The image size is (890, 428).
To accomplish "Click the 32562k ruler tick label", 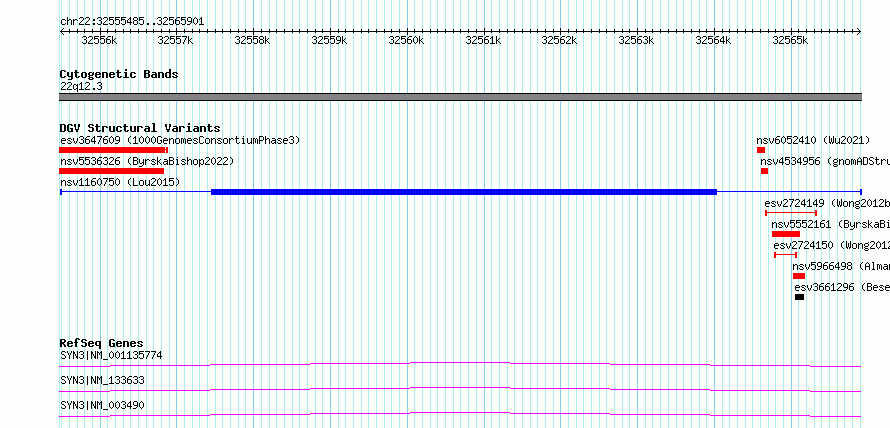I will coord(559,40).
